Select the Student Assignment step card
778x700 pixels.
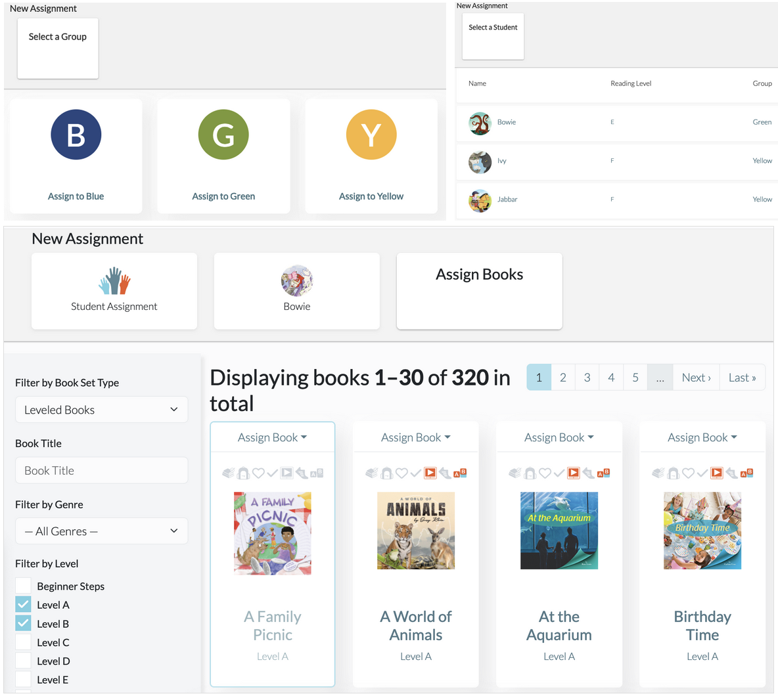[114, 291]
